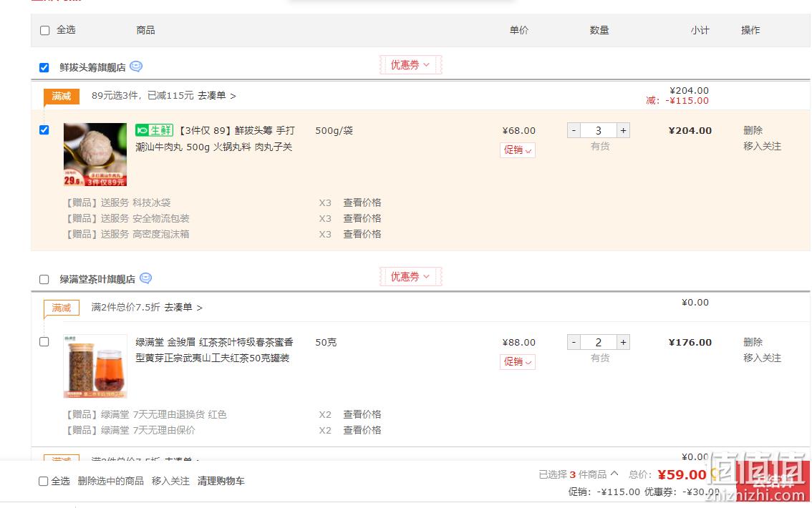This screenshot has width=812, height=508.
Task: View price of 科技冰袋 gift
Action: coord(362,202)
